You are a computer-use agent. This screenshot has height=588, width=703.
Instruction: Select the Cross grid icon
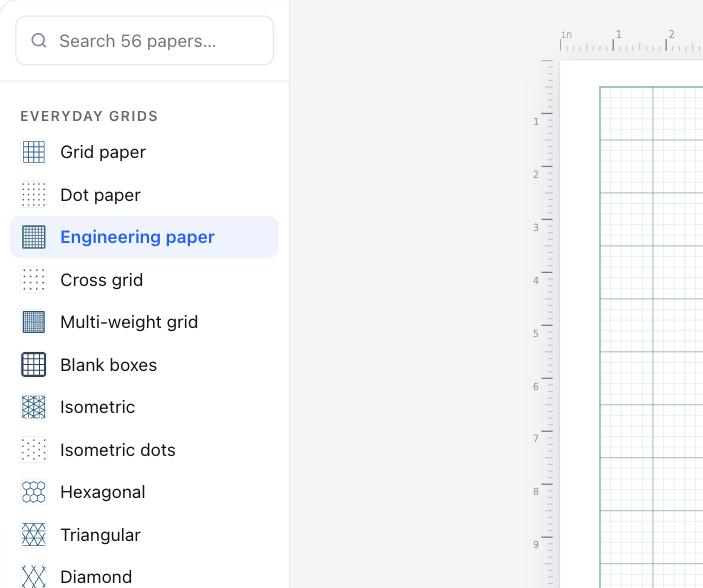pyautogui.click(x=34, y=279)
